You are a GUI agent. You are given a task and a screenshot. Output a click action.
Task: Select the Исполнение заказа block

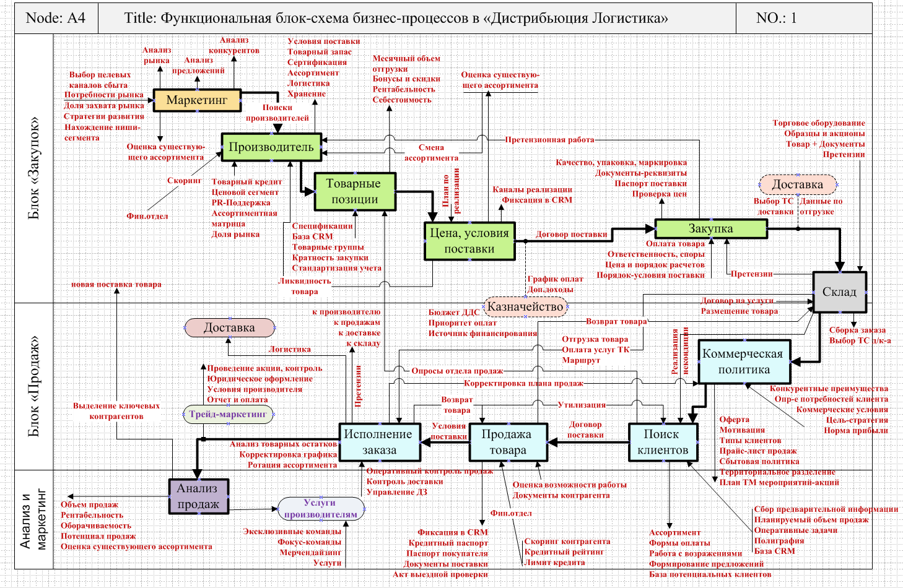[x=379, y=442]
